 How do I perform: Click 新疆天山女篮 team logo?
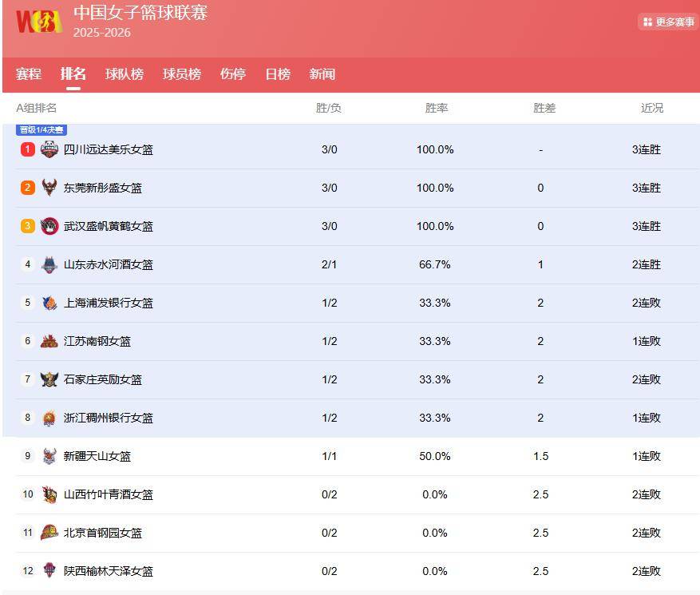pos(49,456)
